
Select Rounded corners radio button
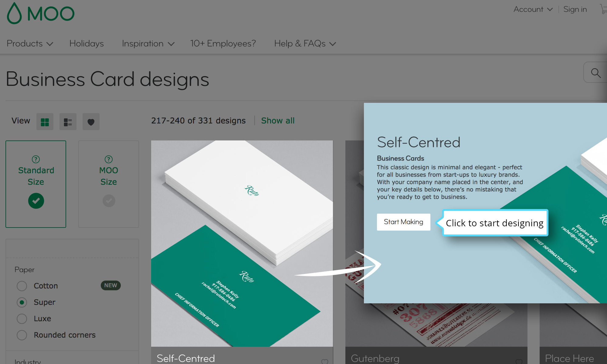[22, 335]
